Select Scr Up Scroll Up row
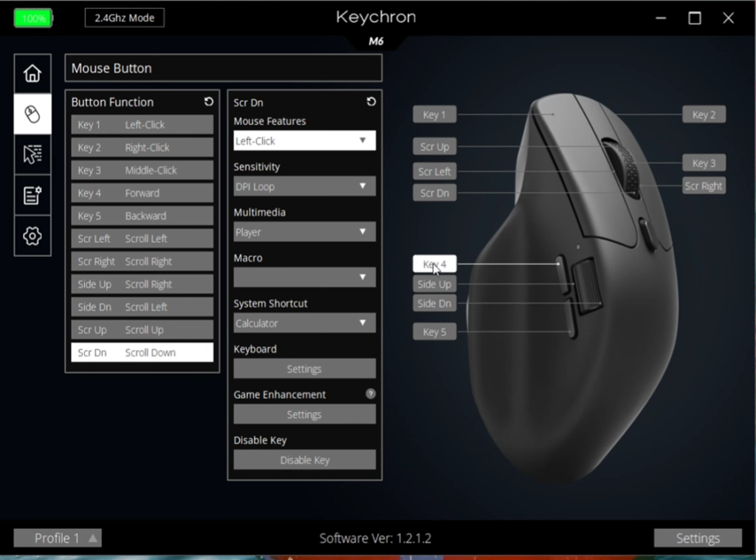756x560 pixels. [x=142, y=330]
